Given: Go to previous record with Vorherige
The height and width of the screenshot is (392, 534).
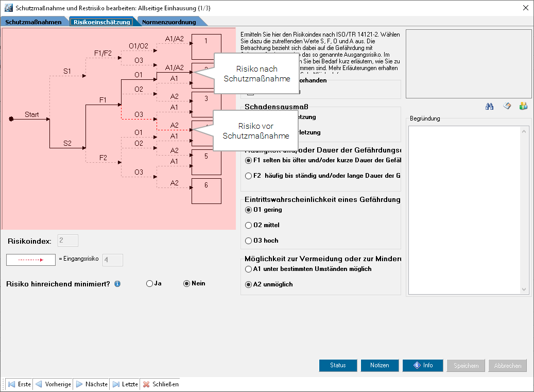Looking at the screenshot, I should [x=53, y=384].
